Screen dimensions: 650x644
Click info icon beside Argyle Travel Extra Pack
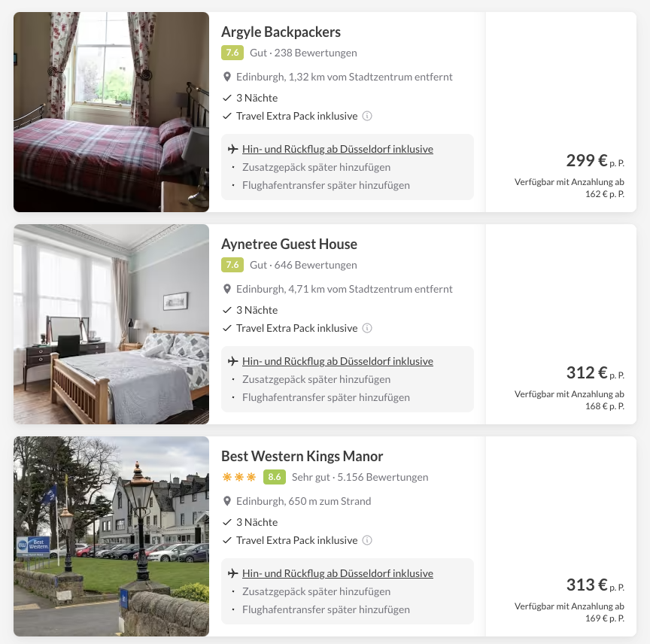click(367, 116)
